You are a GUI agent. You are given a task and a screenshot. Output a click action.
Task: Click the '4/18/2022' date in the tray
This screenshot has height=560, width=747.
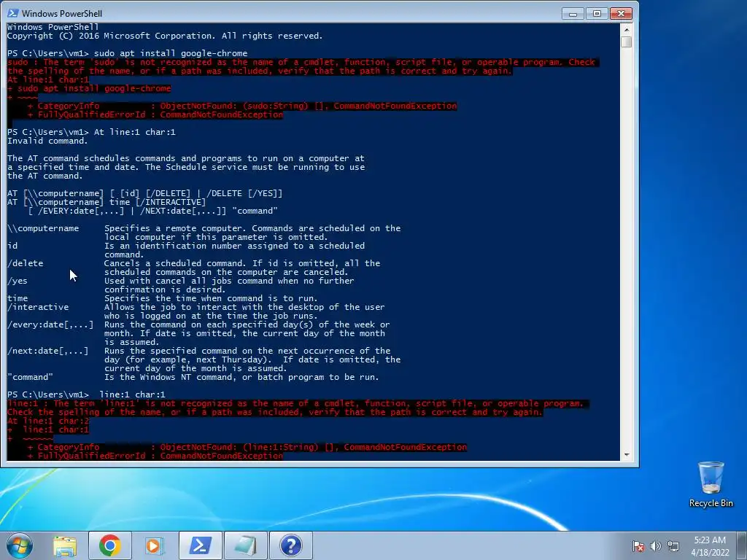(710, 553)
